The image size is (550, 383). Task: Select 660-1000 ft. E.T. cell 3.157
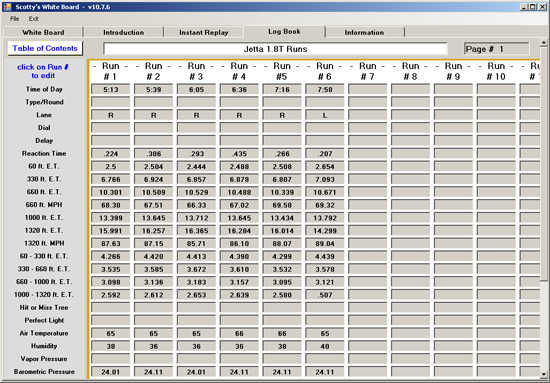(x=239, y=282)
